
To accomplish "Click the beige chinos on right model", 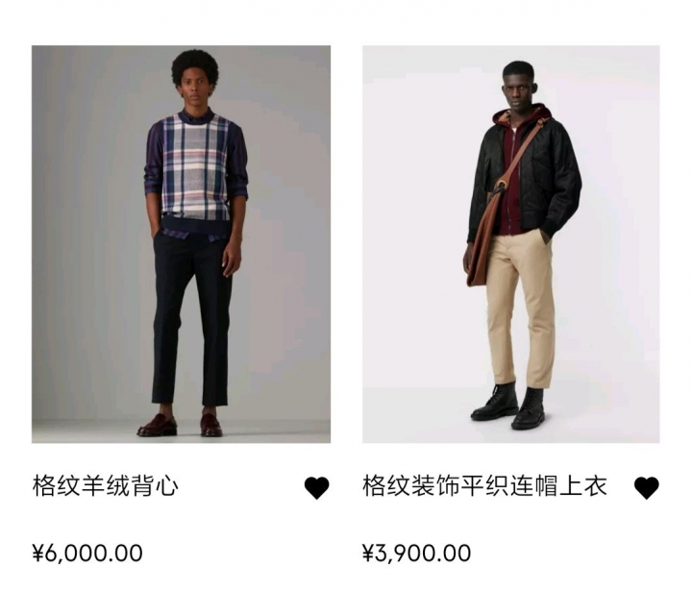I will pos(523,308).
